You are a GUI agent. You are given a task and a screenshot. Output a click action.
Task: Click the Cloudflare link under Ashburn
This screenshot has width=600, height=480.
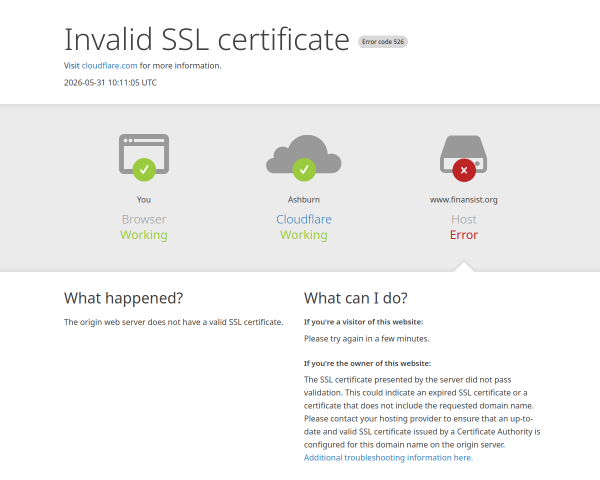[x=304, y=219]
